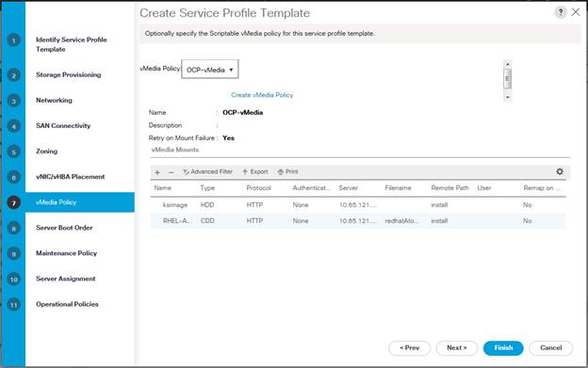588x368 pixels.
Task: Click step 8 circle icon in wizard
Action: pyautogui.click(x=14, y=228)
